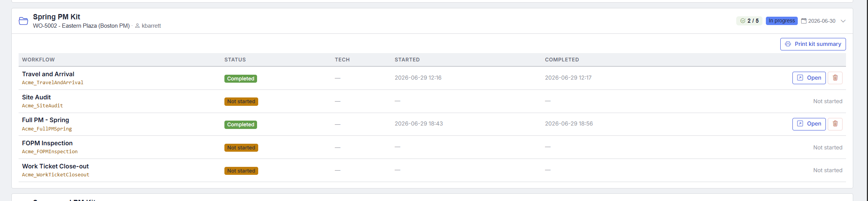Click the STATUS column header
Image resolution: width=868 pixels, height=201 pixels.
235,60
